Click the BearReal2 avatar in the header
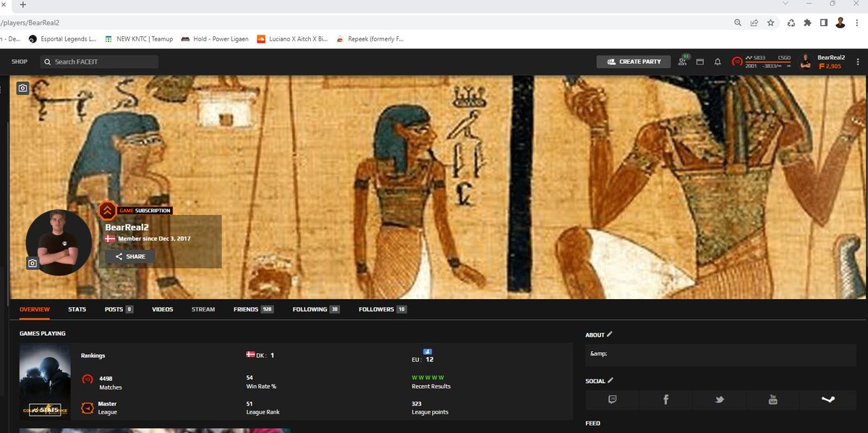 pos(807,62)
